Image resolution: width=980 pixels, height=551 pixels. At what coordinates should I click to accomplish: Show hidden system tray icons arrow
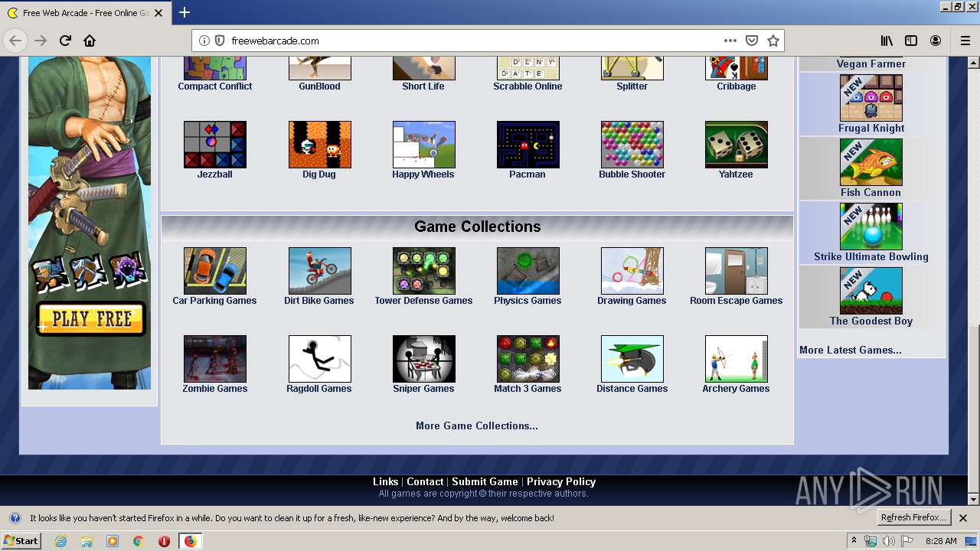pyautogui.click(x=854, y=540)
